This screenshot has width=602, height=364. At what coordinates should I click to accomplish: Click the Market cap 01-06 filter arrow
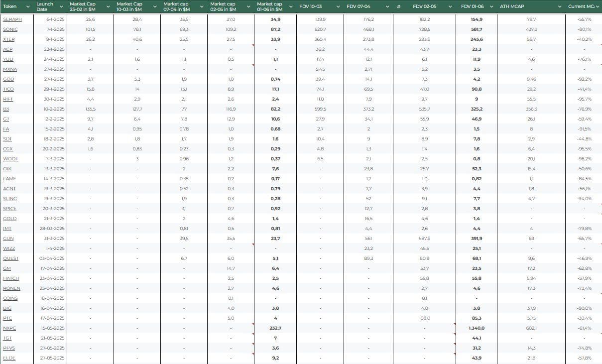coord(291,6)
